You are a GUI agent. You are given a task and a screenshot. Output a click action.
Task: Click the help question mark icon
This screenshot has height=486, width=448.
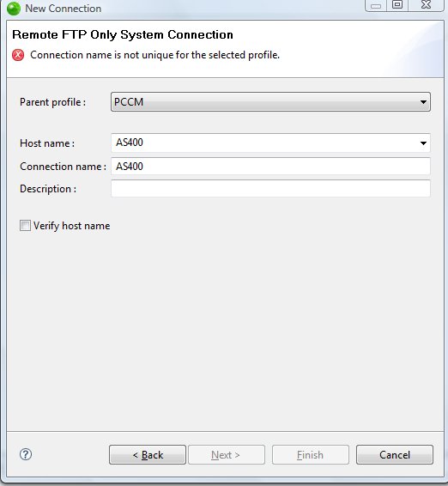26,454
